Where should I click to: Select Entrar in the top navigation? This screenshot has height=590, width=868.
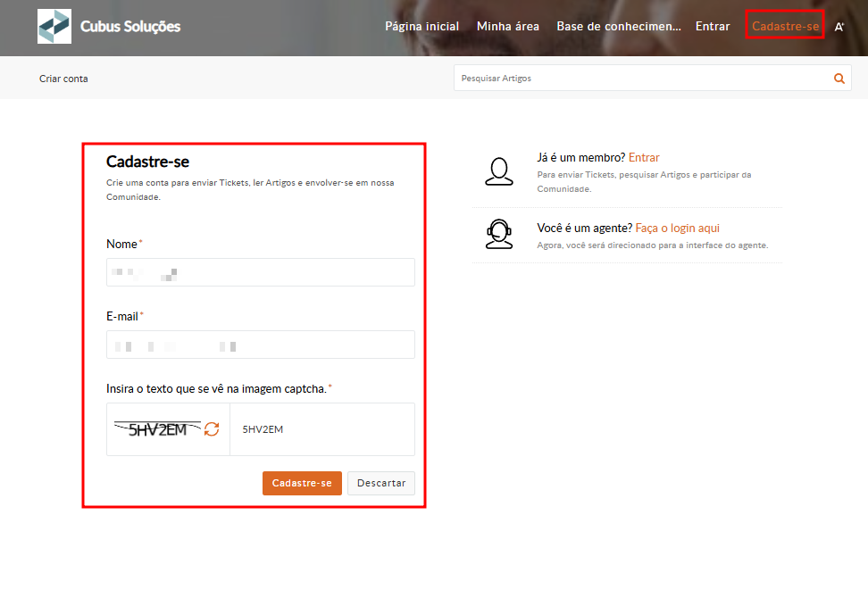[x=713, y=27]
